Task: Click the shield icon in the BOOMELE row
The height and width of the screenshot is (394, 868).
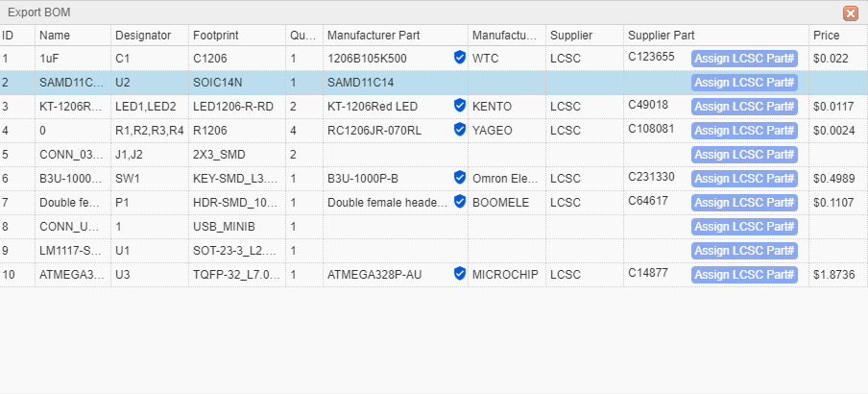Action: (x=460, y=202)
